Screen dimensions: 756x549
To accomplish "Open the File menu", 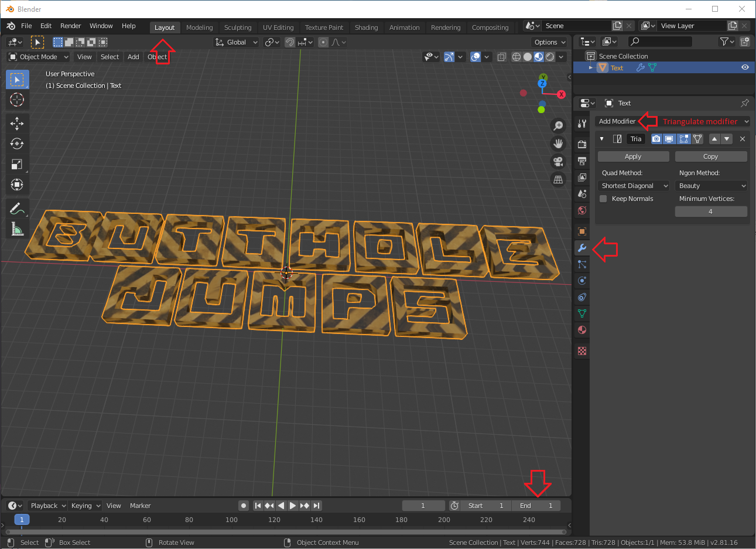I will (x=26, y=26).
